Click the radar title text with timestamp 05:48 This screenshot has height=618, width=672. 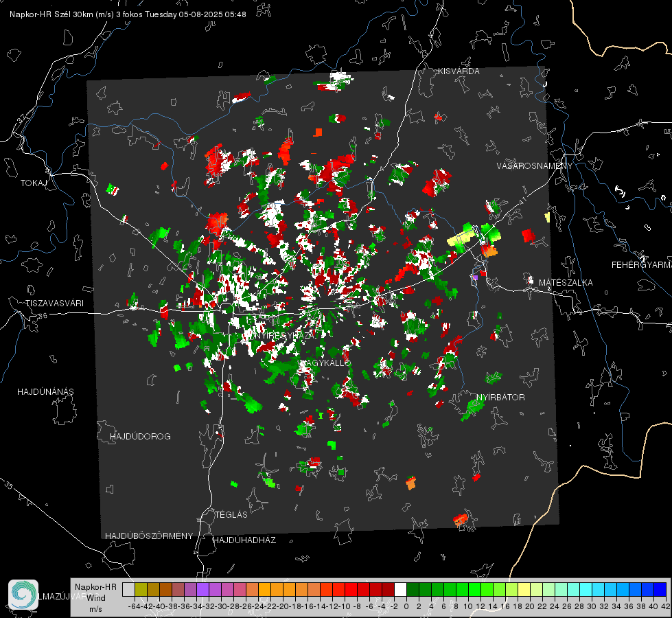(128, 14)
